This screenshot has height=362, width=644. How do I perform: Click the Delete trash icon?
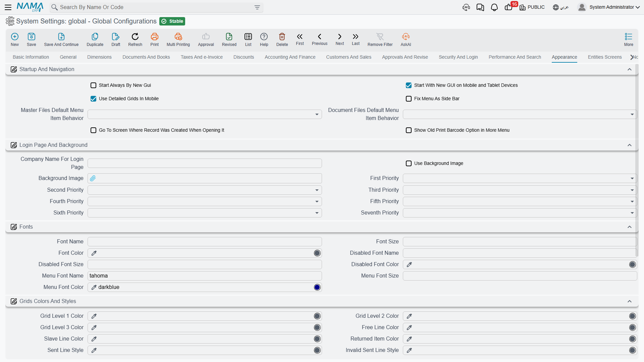click(282, 37)
